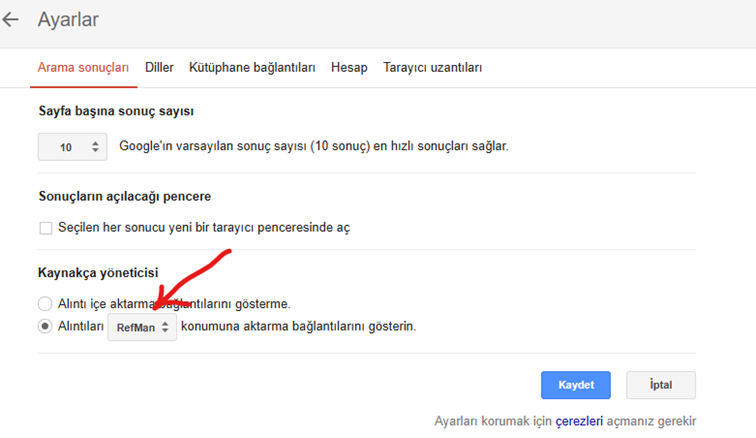Select the Hesap tab
Viewport: 756px width, 438px height.
point(349,68)
